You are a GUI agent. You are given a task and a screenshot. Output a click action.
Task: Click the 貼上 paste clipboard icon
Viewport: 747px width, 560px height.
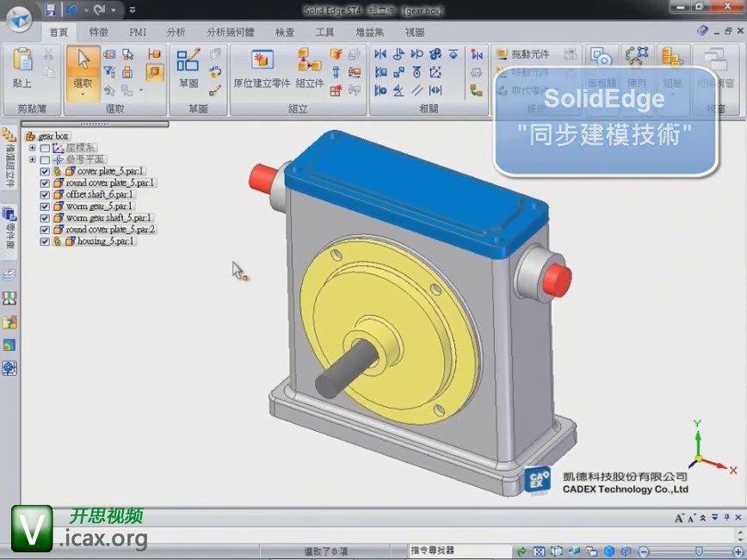coord(22,59)
